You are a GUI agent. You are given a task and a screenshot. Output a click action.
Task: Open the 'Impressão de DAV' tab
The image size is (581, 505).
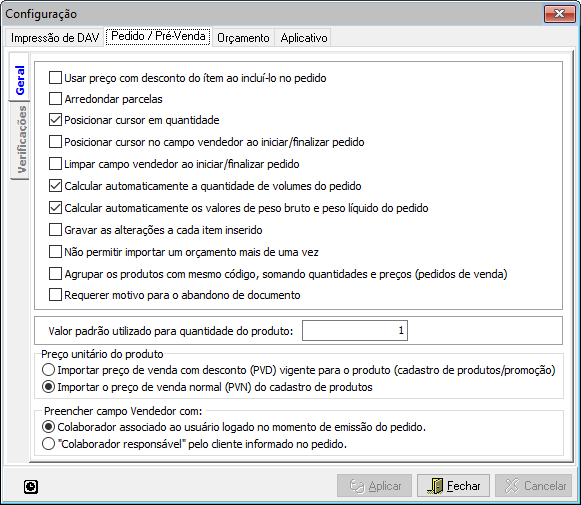click(55, 38)
